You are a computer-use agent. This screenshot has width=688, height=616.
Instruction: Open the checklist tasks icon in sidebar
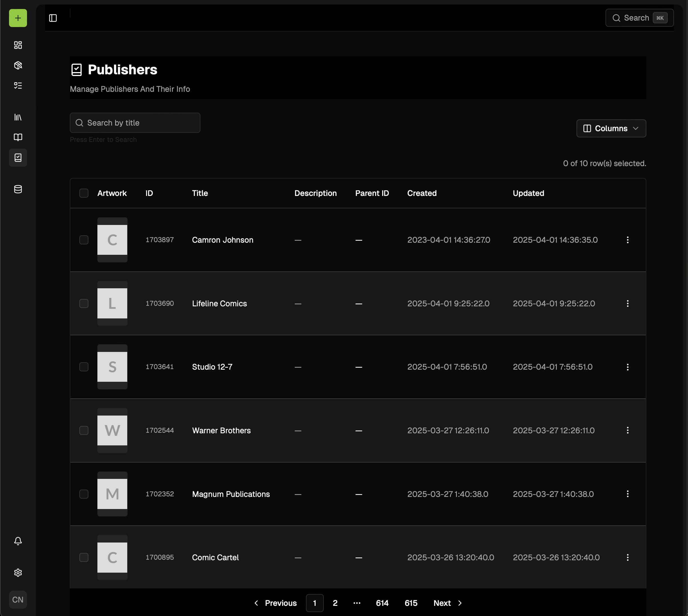tap(18, 85)
